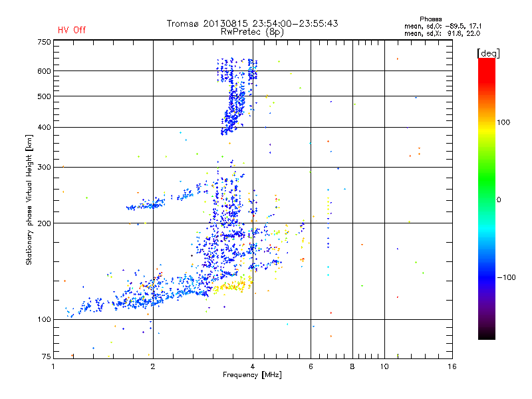Click the 'Stationary phase Virtual Height [km]' axis label
532x399 pixels.
[x=29, y=199]
